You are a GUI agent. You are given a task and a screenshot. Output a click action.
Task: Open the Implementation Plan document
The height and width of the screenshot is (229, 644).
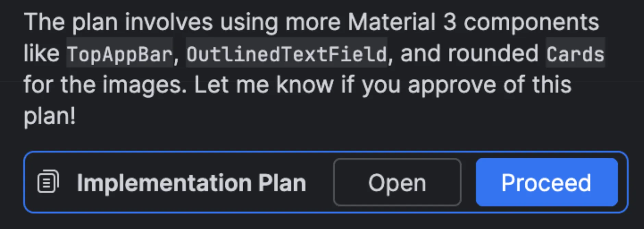pyautogui.click(x=397, y=182)
